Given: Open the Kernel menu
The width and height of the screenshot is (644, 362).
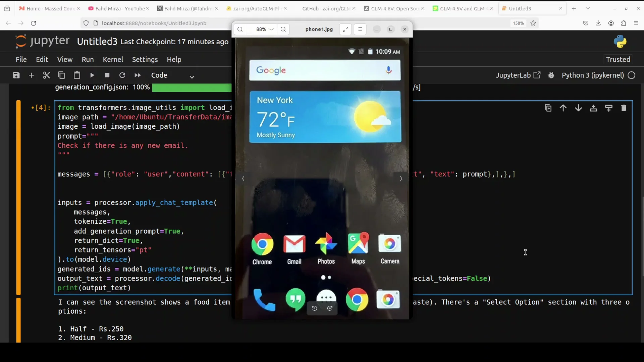Looking at the screenshot, I should (x=113, y=59).
